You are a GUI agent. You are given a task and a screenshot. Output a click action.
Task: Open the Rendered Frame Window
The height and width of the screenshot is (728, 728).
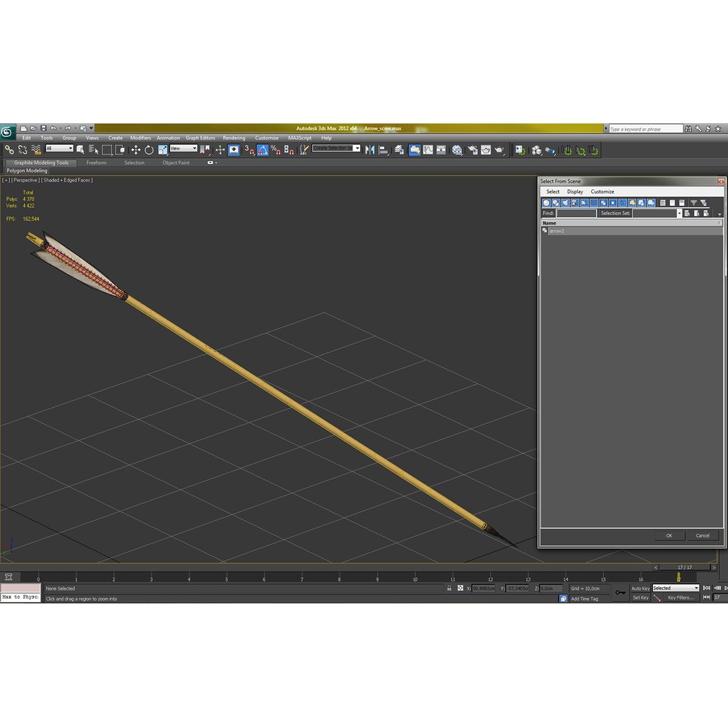pyautogui.click(x=485, y=150)
